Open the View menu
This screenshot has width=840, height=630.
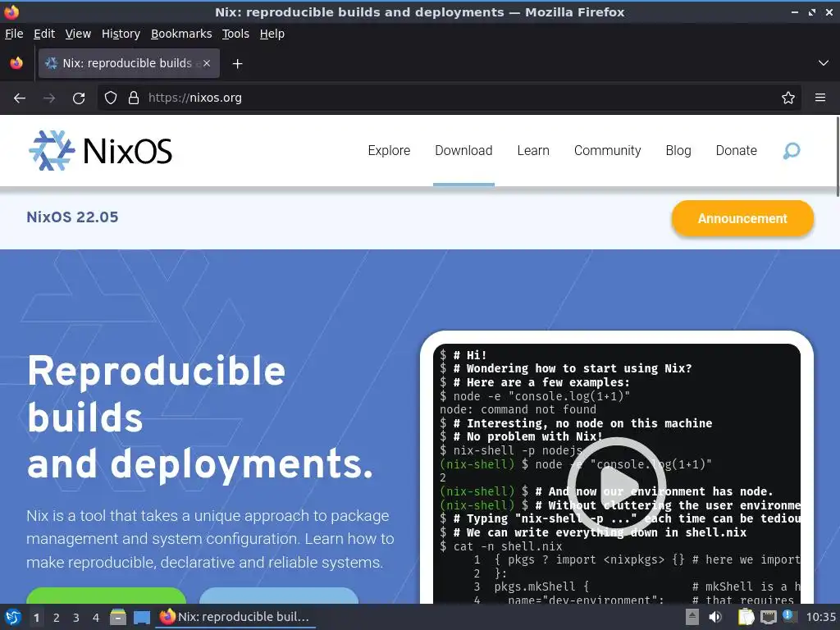pyautogui.click(x=78, y=34)
